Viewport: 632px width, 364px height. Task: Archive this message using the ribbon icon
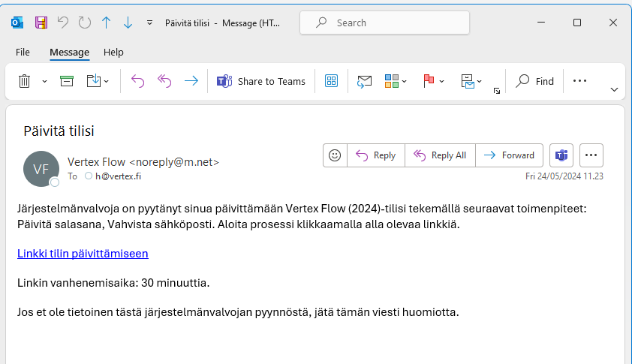click(x=67, y=81)
